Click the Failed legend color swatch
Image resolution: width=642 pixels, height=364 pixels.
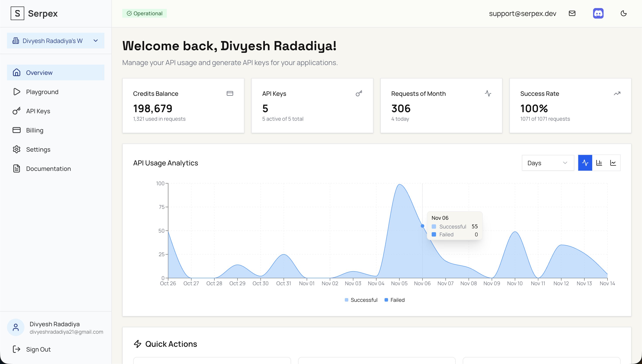tap(386, 300)
